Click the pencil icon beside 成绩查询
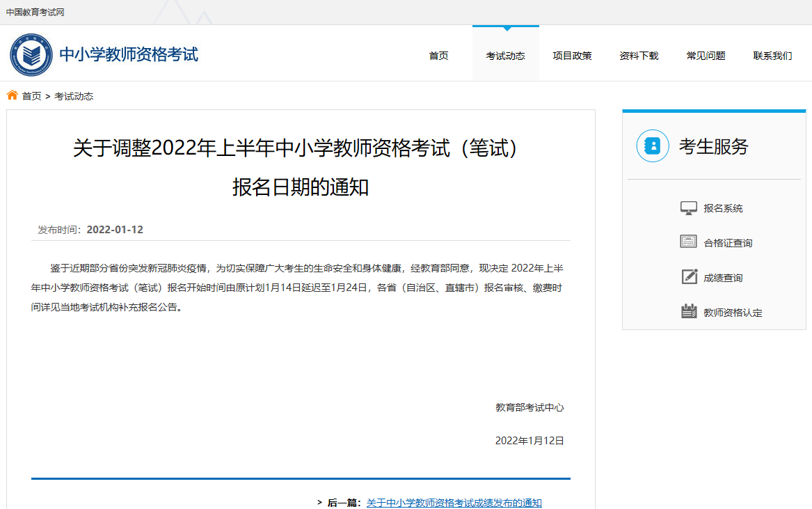 click(x=688, y=277)
